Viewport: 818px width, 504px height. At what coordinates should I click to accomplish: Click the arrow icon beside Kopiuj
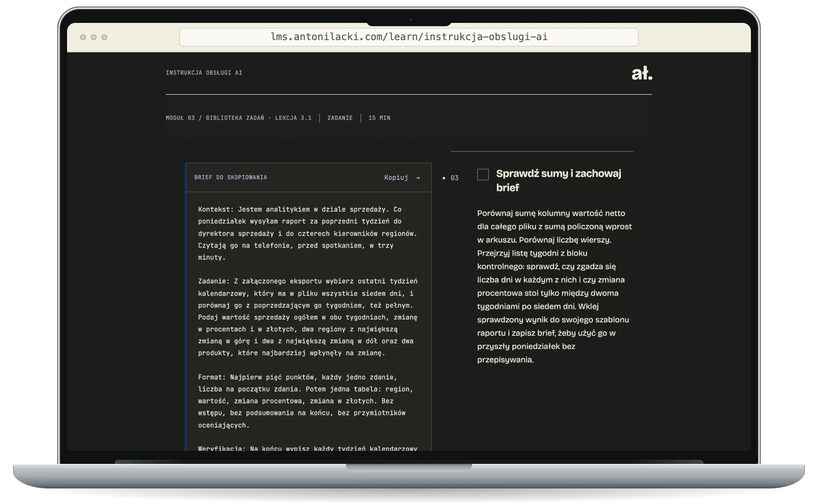(x=418, y=178)
